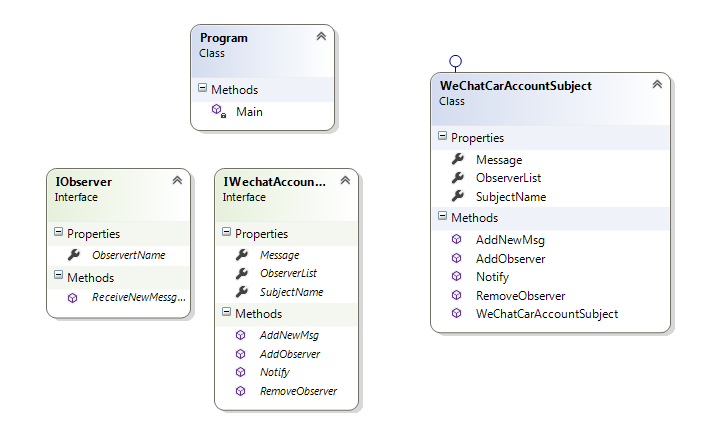Select the ReceiveNewMessg... method name
This screenshot has height=430, width=712.
[139, 297]
